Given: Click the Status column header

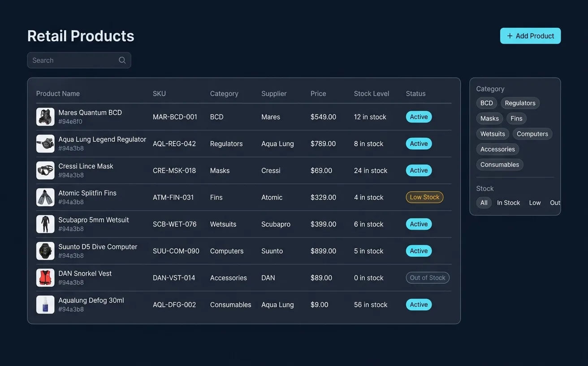Looking at the screenshot, I should (415, 94).
